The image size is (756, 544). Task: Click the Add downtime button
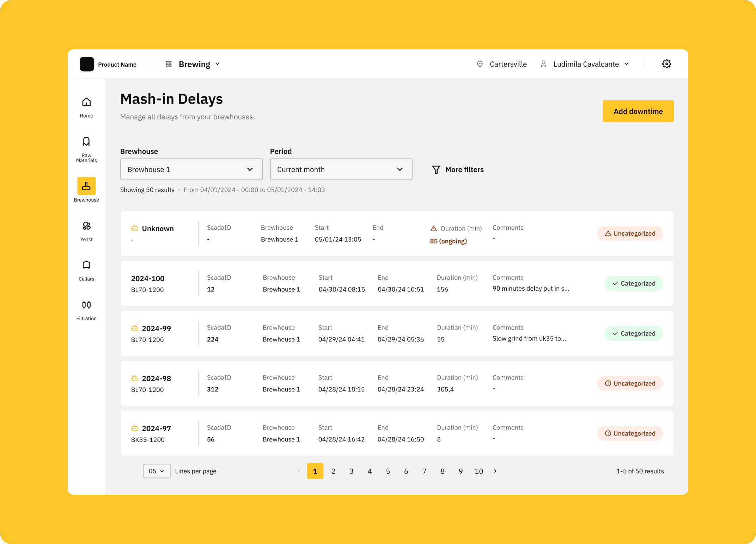coord(638,111)
